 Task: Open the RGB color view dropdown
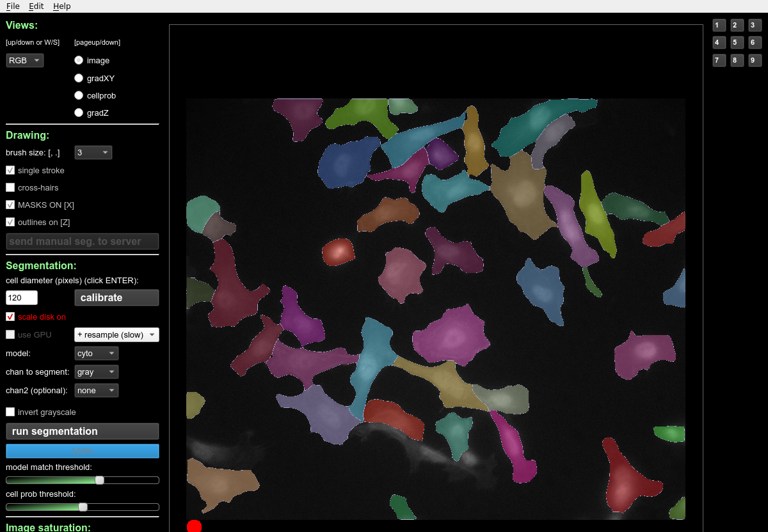click(25, 61)
